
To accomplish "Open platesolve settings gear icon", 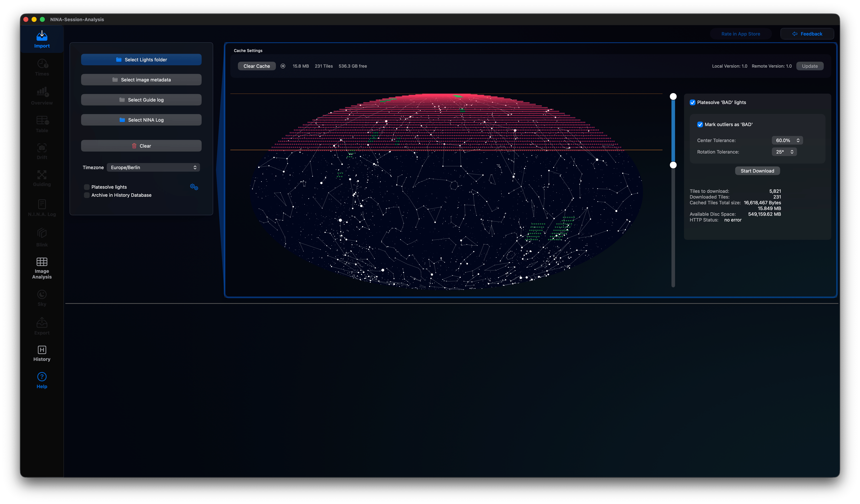I will point(194,187).
